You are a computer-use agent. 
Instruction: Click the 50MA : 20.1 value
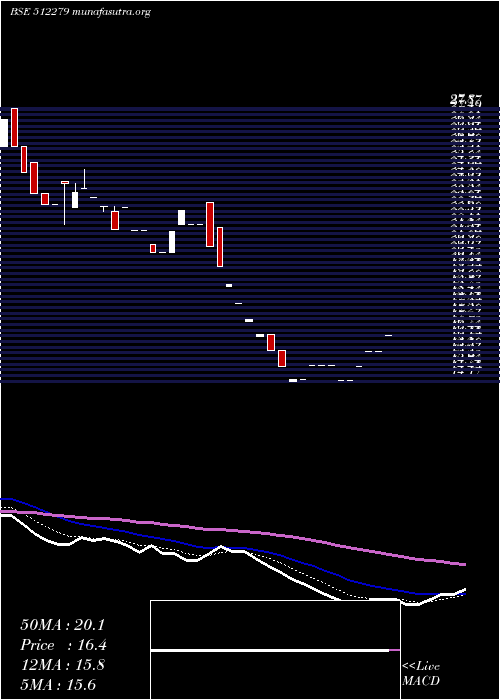62,625
